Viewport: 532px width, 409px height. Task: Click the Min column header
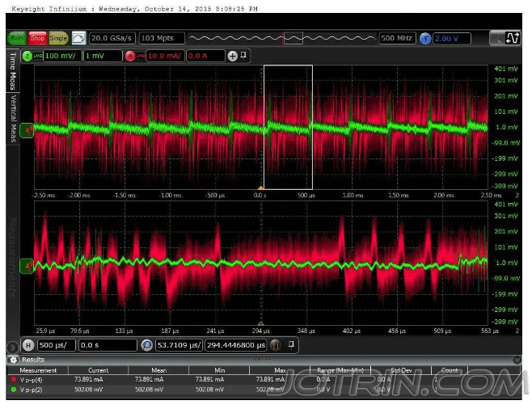coord(220,370)
